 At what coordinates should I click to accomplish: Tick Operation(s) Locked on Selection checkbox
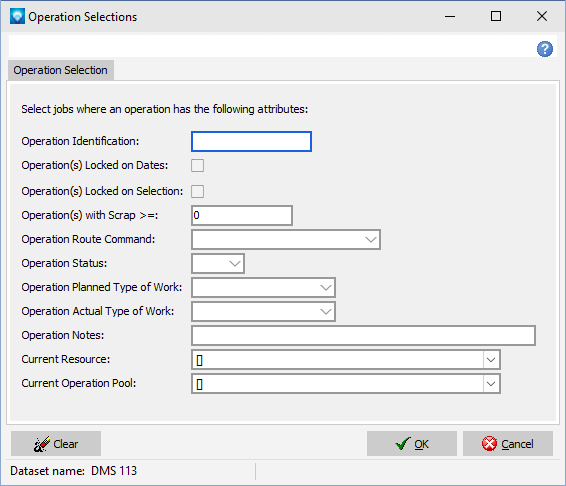pyautogui.click(x=197, y=191)
